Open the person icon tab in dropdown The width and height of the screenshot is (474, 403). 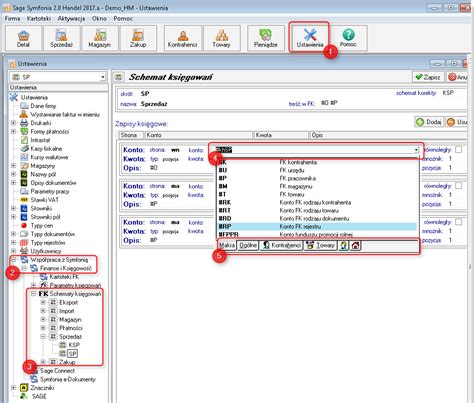(x=344, y=245)
